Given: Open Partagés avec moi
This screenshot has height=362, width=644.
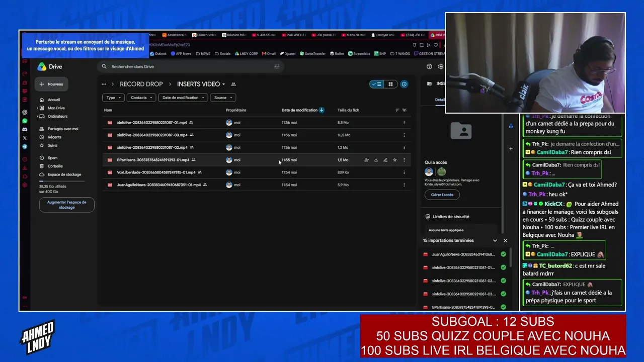Looking at the screenshot, I should pyautogui.click(x=63, y=129).
